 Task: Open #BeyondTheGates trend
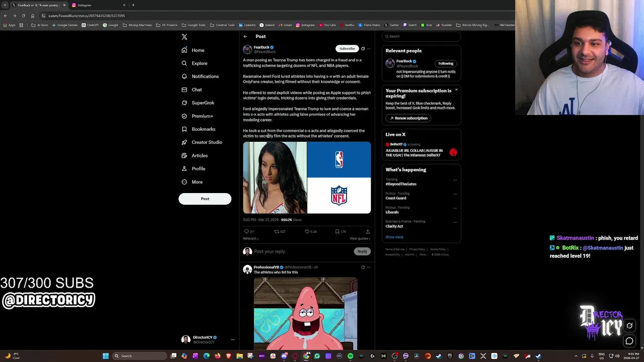pyautogui.click(x=401, y=184)
